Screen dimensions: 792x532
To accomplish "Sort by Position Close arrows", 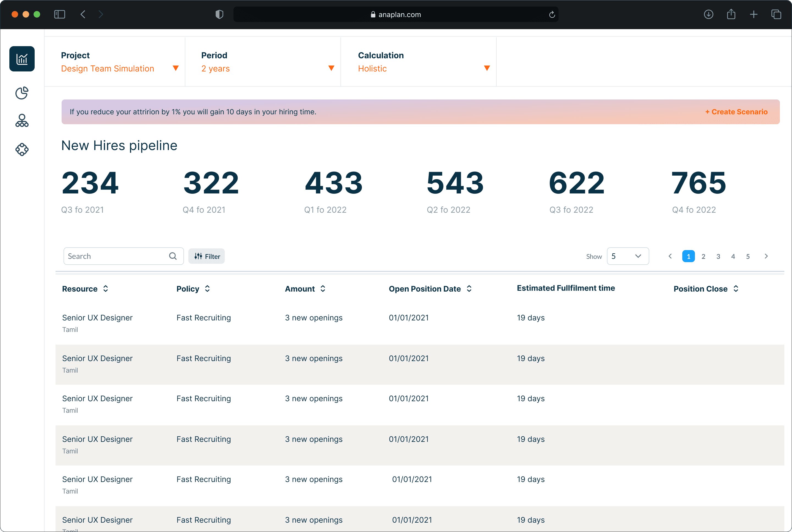I will click(736, 289).
